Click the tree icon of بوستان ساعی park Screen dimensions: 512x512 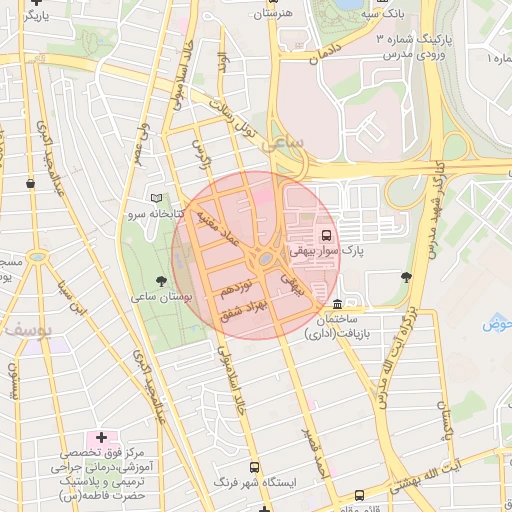click(161, 281)
